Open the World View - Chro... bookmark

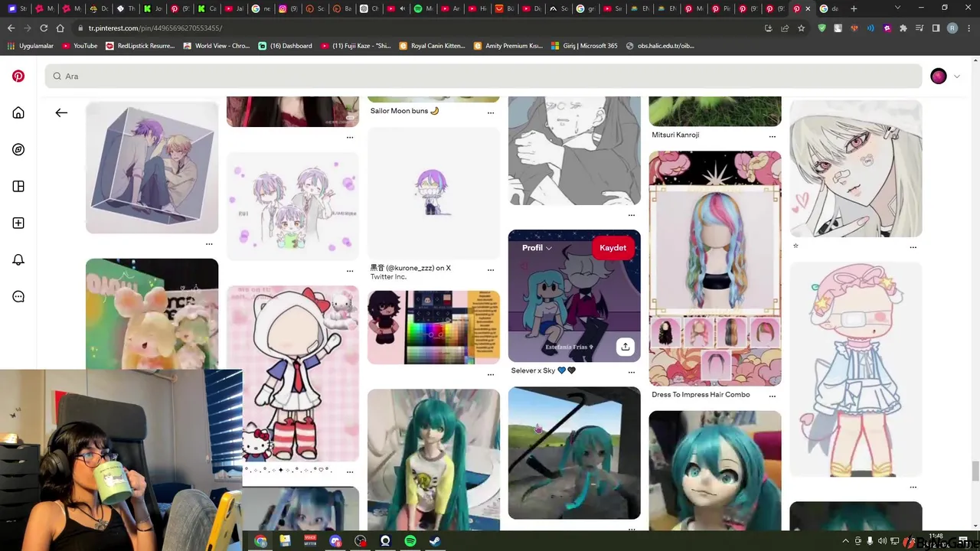217,46
